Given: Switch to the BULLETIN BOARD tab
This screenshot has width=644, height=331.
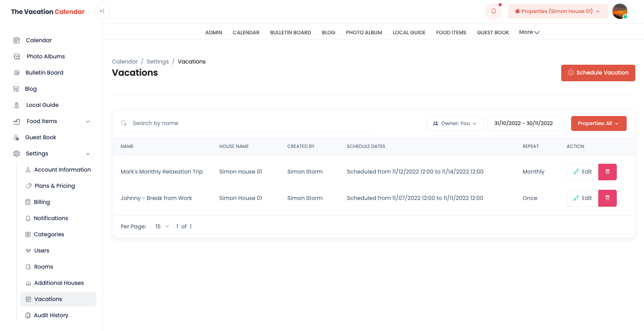Looking at the screenshot, I should [x=290, y=33].
